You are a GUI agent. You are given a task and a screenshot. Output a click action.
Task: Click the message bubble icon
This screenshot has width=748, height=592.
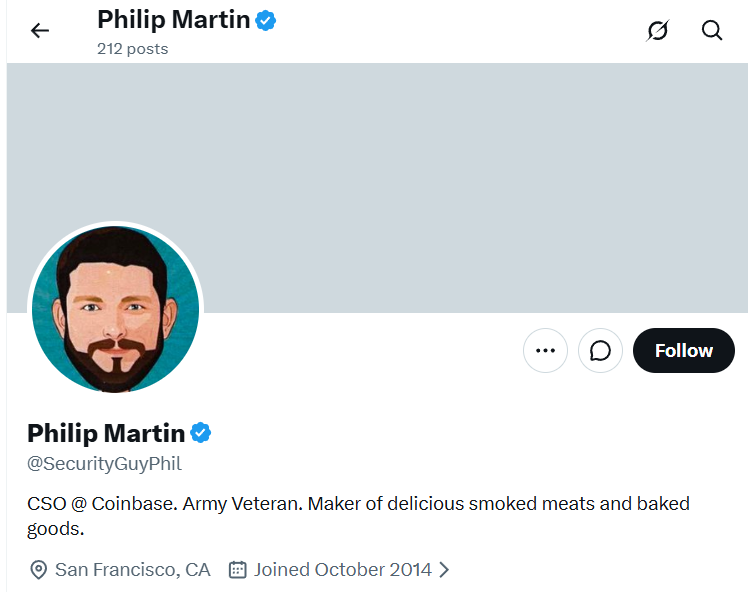pos(600,351)
